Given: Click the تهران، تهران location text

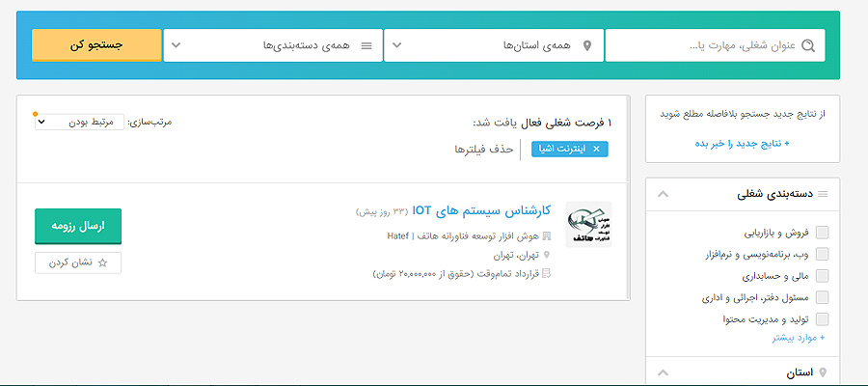Looking at the screenshot, I should [x=516, y=255].
